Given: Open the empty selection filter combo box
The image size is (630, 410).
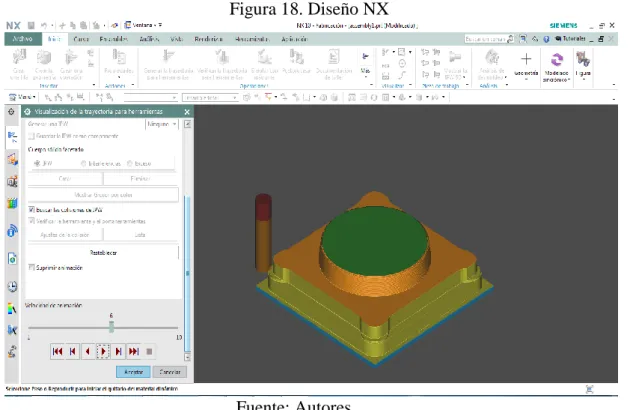Looking at the screenshot, I should point(151,98).
